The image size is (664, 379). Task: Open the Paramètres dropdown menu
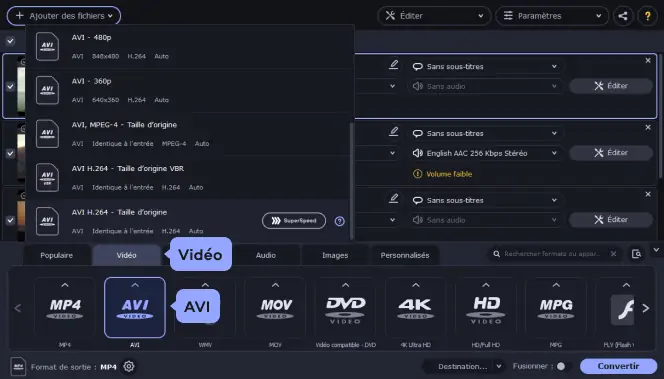coord(552,16)
